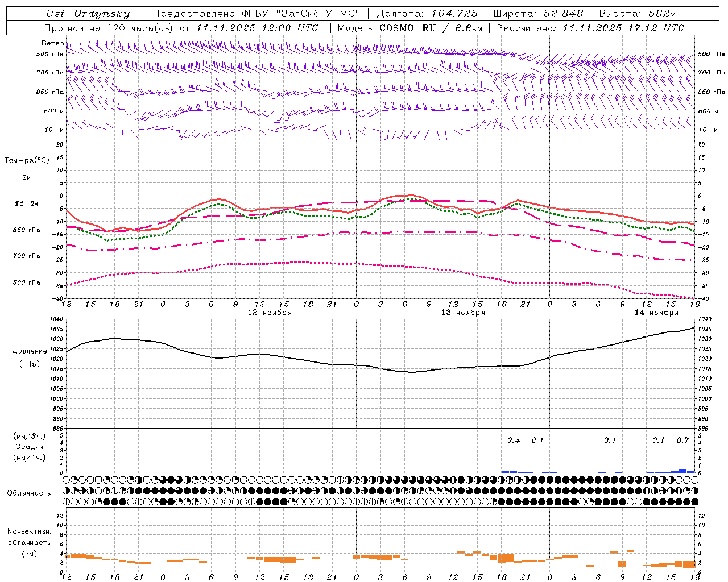Viewport: 728px width, 582px height.
Task: Click the '850 гПа' temperature legend entry
Action: 27,230
